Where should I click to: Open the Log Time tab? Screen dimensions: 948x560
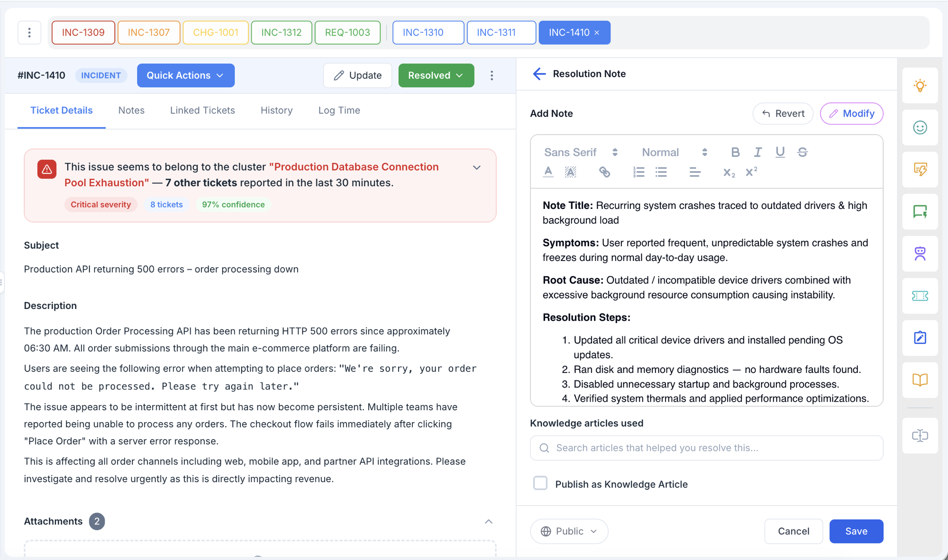339,110
